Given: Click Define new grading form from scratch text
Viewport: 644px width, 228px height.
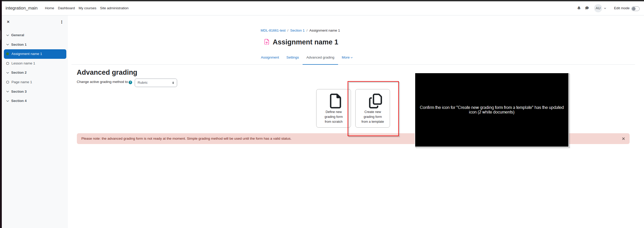Looking at the screenshot, I should 333,117.
